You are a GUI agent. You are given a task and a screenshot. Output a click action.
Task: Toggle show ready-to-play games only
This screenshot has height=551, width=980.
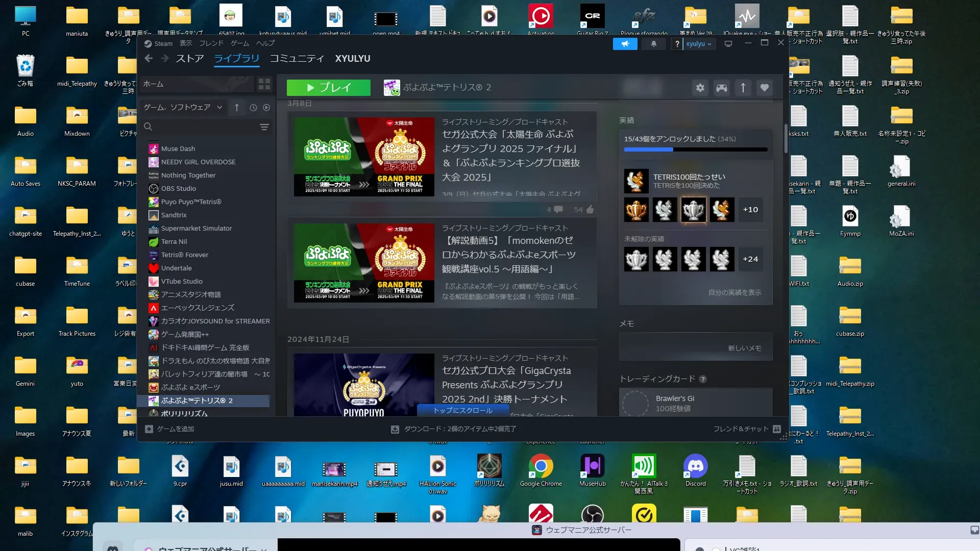pos(266,108)
